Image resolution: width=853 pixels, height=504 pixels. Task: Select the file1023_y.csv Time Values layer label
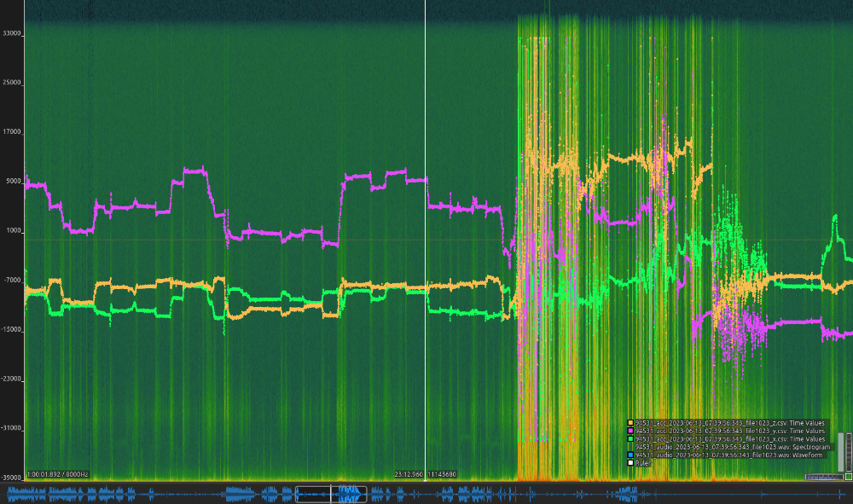pyautogui.click(x=730, y=431)
